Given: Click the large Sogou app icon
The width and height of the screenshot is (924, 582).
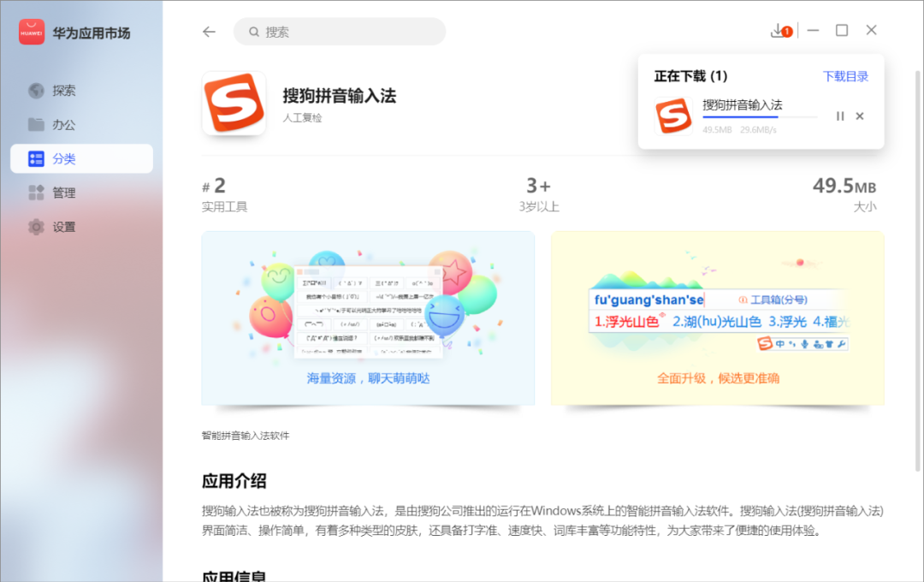Looking at the screenshot, I should tap(234, 104).
